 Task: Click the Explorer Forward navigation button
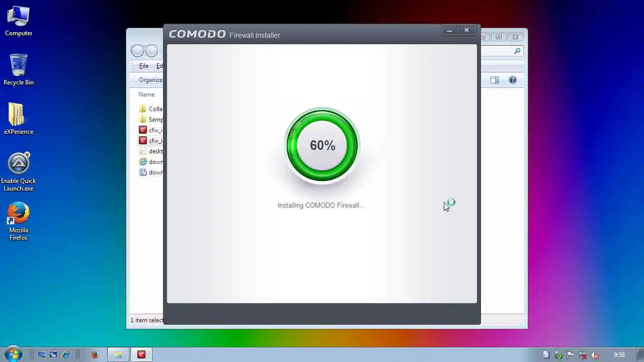[151, 51]
